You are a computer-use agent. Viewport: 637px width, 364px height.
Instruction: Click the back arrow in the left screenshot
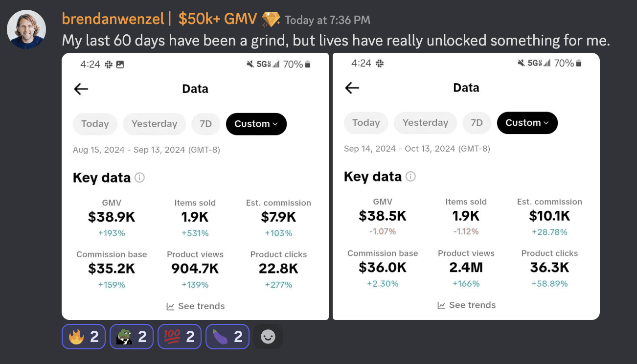81,89
